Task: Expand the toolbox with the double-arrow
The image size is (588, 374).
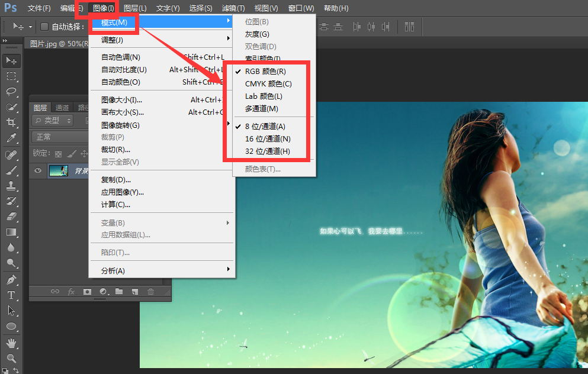Action: click(x=5, y=40)
